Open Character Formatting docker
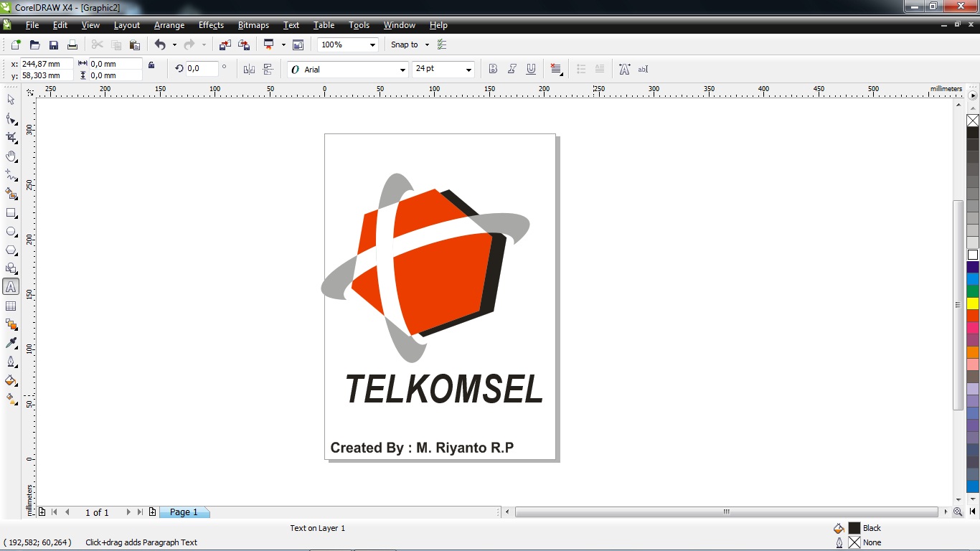This screenshot has width=980, height=551. 624,69
